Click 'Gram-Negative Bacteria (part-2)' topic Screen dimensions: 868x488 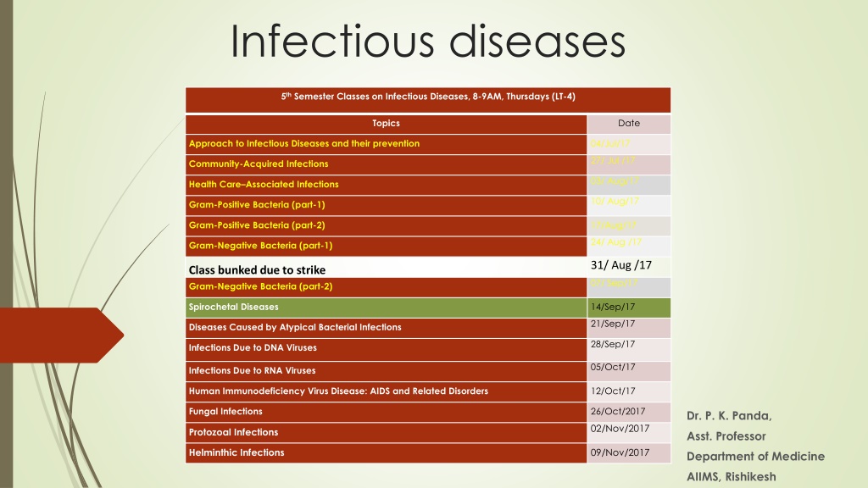[x=260, y=286]
